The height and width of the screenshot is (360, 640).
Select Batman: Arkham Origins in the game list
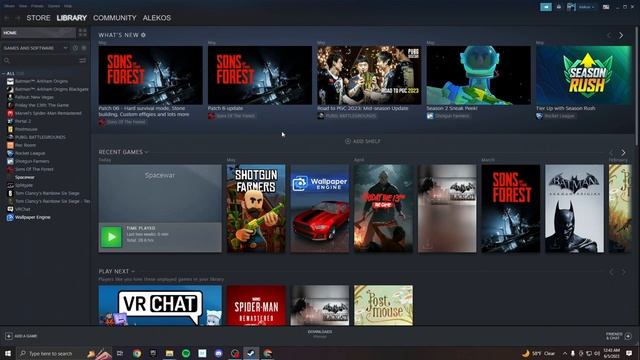pos(41,81)
